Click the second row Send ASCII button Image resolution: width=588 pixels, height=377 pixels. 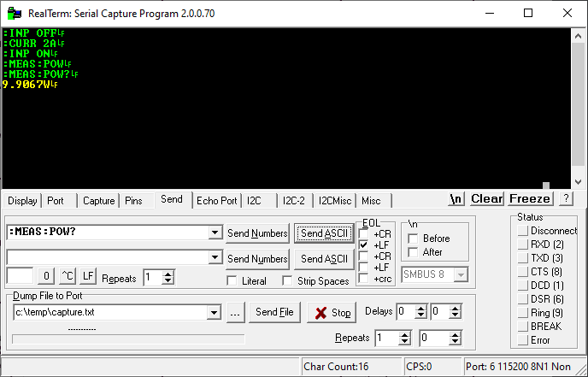[x=325, y=259]
